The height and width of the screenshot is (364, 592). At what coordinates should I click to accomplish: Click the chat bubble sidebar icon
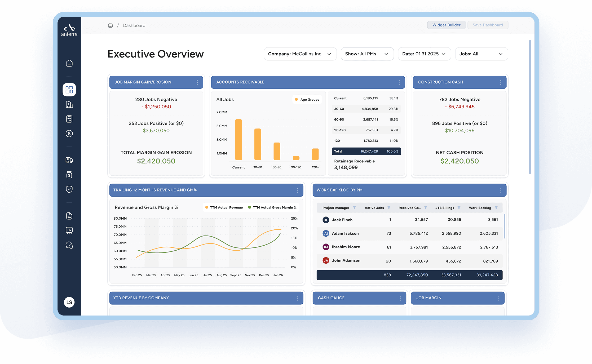(69, 245)
